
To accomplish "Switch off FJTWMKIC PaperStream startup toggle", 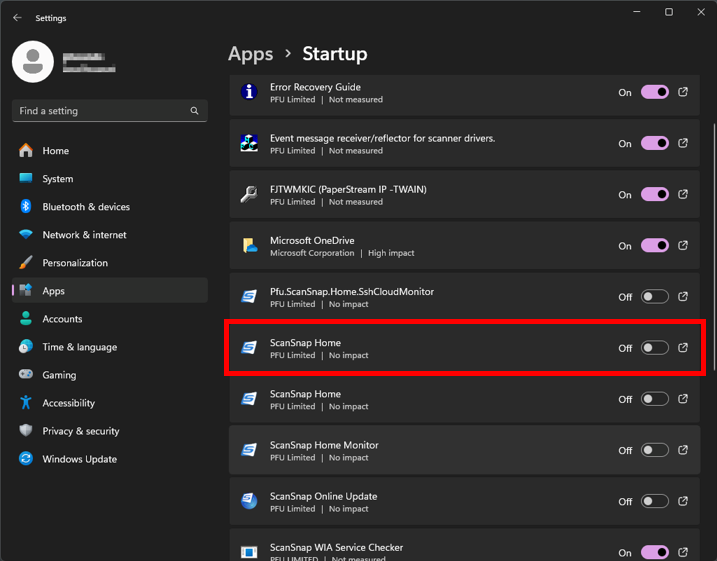I will pyautogui.click(x=655, y=194).
